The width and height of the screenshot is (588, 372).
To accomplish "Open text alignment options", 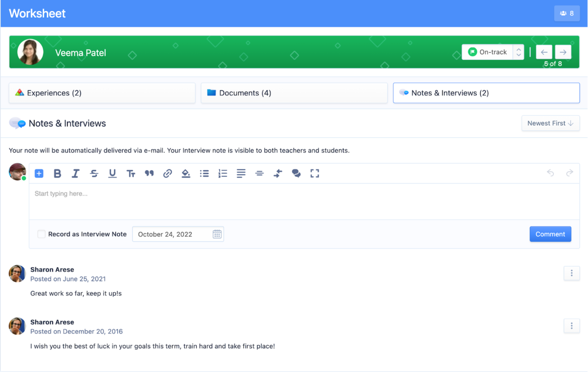I will (241, 173).
